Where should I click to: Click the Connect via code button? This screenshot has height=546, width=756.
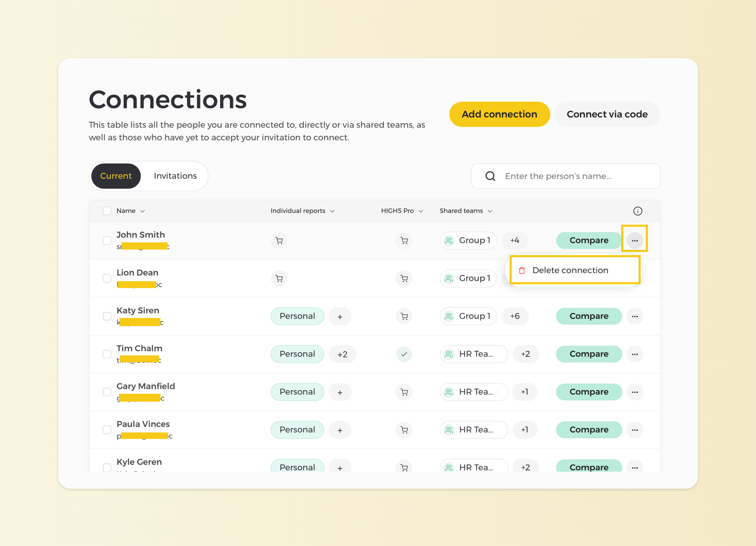[x=607, y=114]
